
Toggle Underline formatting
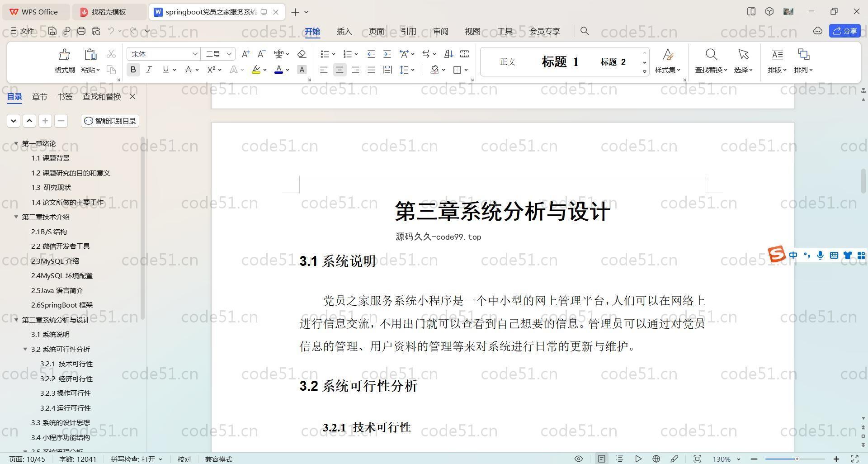(x=165, y=70)
